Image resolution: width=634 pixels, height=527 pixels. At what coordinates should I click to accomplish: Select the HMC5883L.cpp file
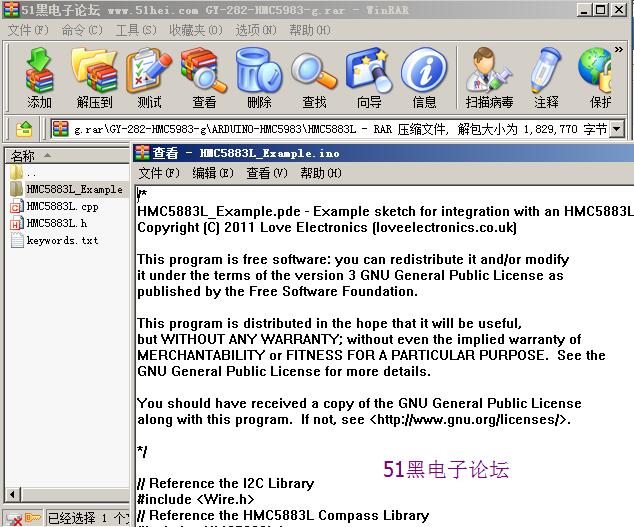point(62,207)
